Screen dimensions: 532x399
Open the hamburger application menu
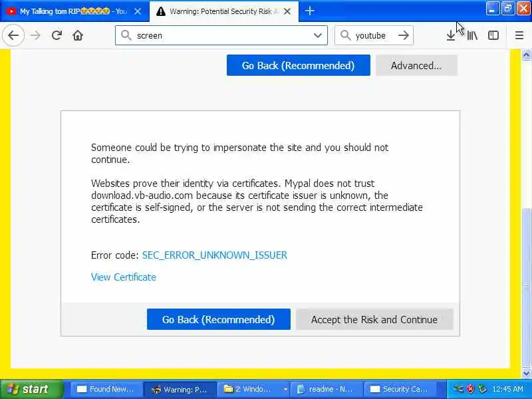click(519, 35)
